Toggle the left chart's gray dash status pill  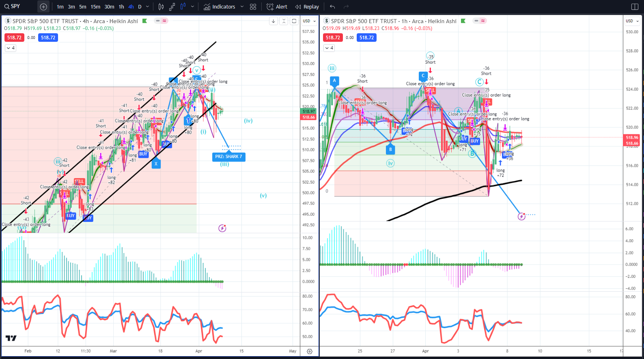tap(158, 21)
